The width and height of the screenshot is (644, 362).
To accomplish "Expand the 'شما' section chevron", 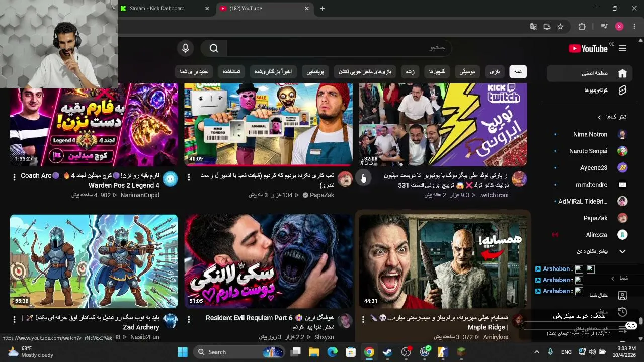I will coord(612,278).
